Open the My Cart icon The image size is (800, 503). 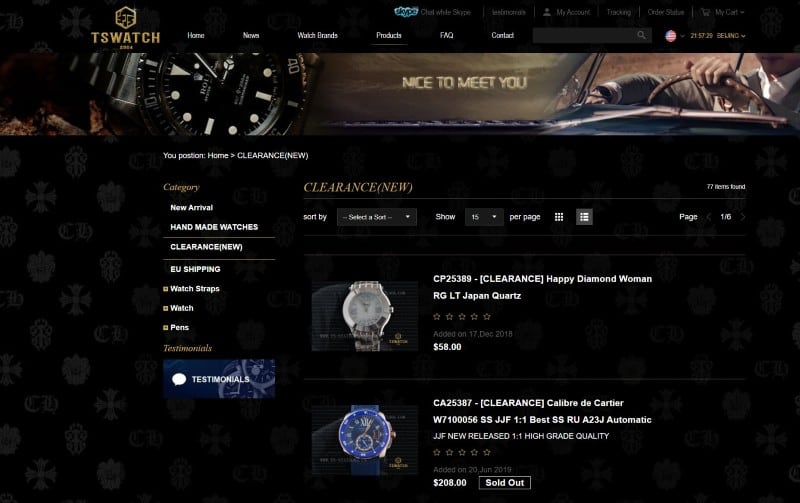[706, 12]
